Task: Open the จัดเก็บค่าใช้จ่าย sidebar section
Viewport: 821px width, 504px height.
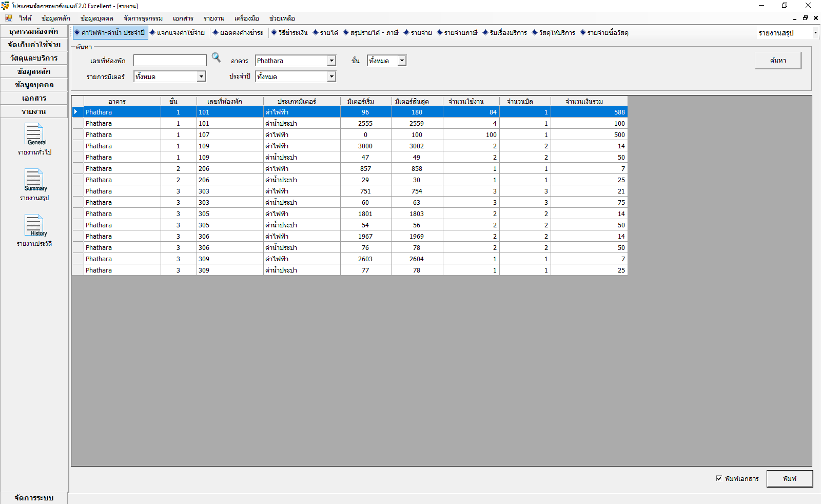Action: [x=34, y=45]
